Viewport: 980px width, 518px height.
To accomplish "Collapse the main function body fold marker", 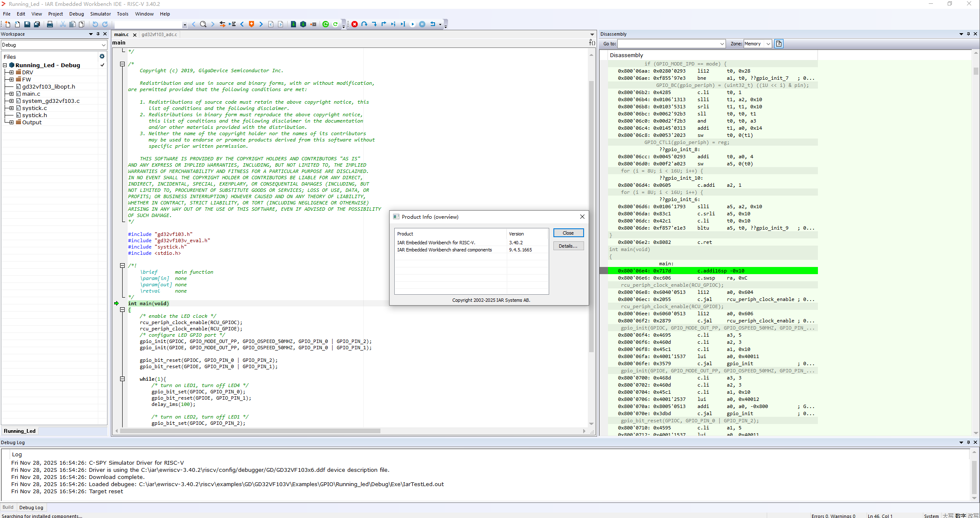I will [122, 310].
